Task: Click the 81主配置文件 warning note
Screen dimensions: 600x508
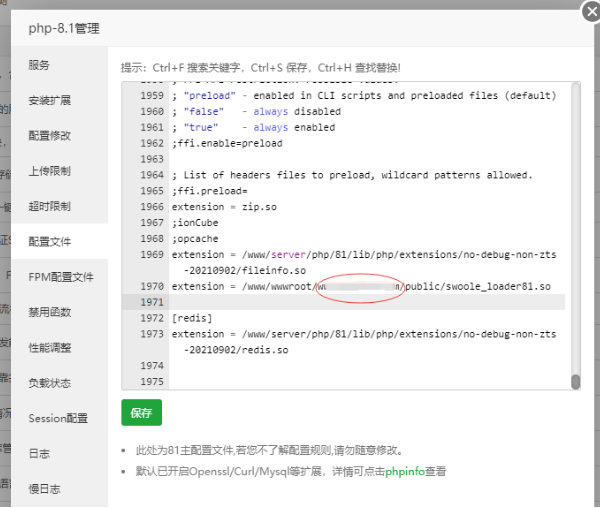Action: [x=270, y=450]
